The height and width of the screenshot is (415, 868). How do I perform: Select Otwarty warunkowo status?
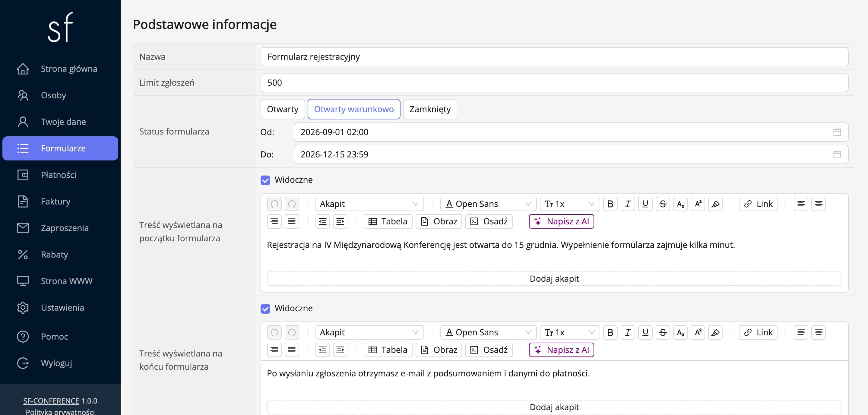click(354, 109)
